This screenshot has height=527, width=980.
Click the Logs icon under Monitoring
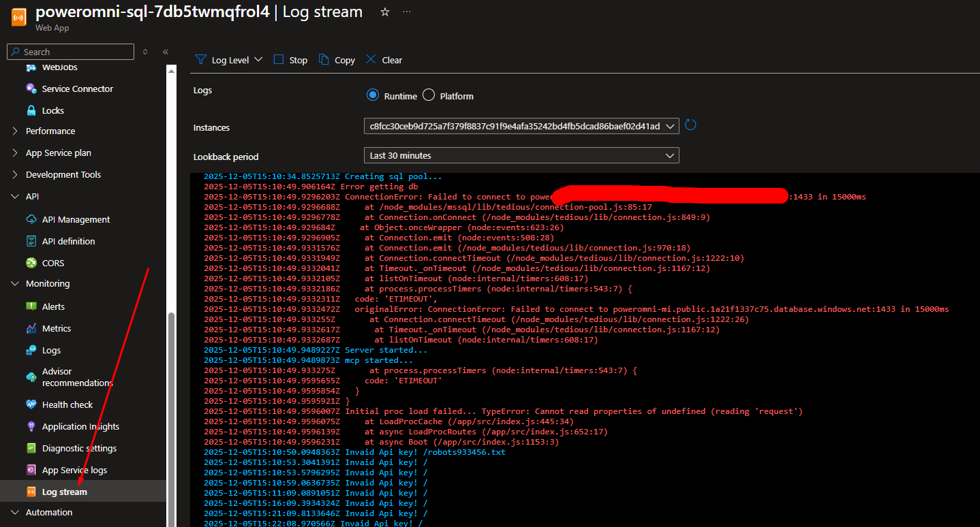click(x=31, y=350)
